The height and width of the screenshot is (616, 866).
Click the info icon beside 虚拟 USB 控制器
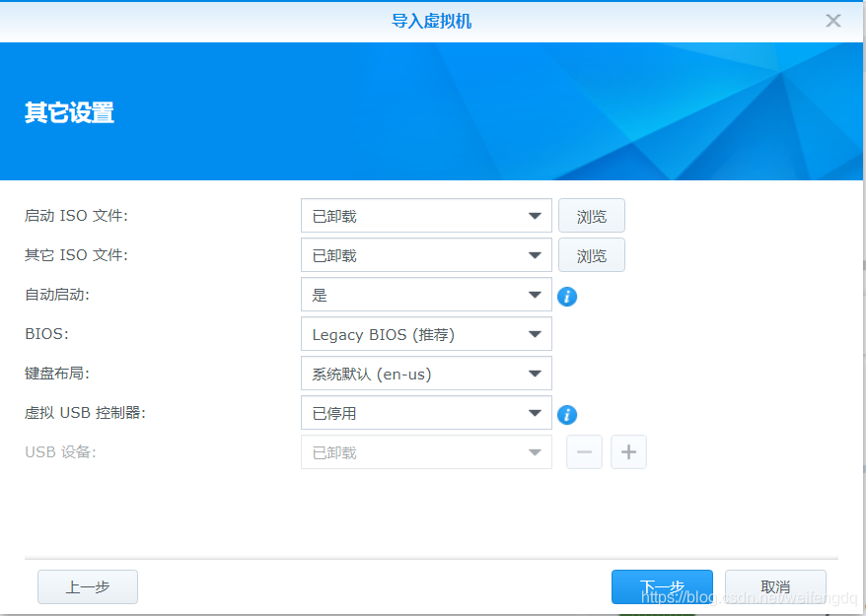[567, 414]
